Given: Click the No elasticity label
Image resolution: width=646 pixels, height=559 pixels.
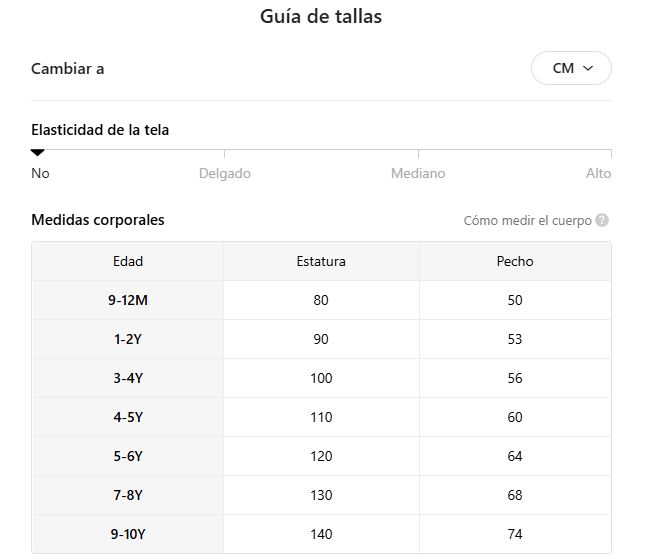Looking at the screenshot, I should click(40, 174).
